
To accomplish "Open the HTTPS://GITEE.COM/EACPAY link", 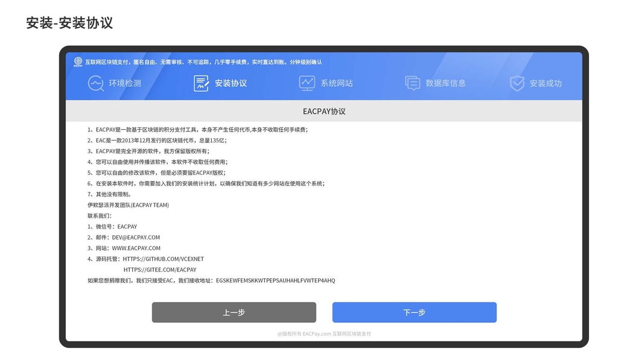I will 160,270.
